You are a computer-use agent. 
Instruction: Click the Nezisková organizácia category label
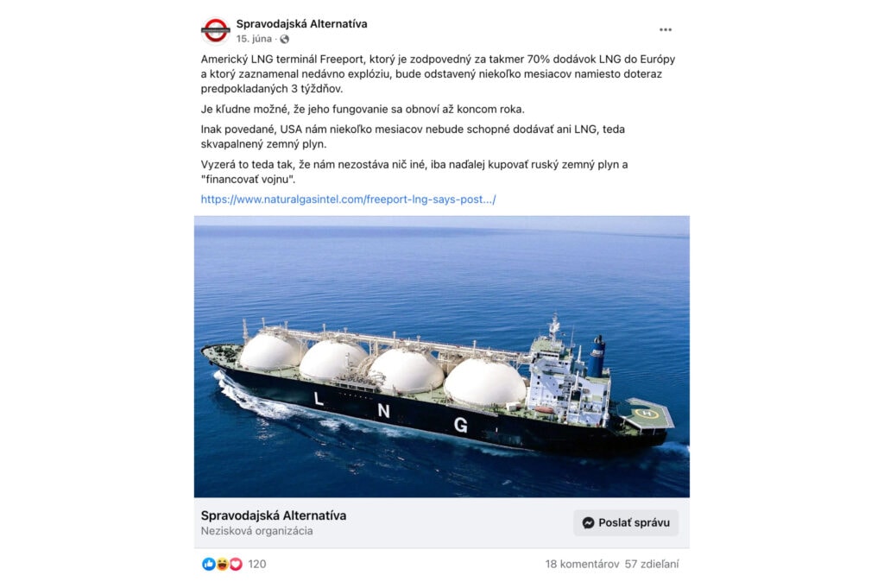[256, 531]
